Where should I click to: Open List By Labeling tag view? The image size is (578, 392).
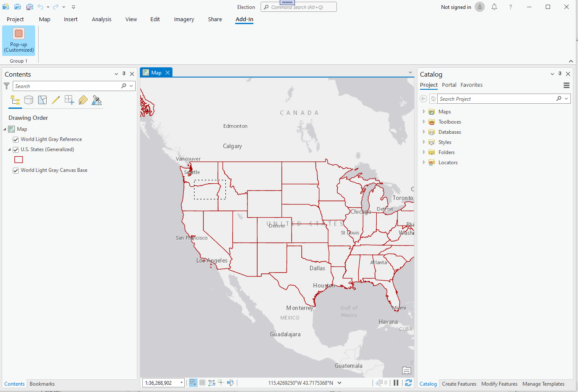pos(83,100)
